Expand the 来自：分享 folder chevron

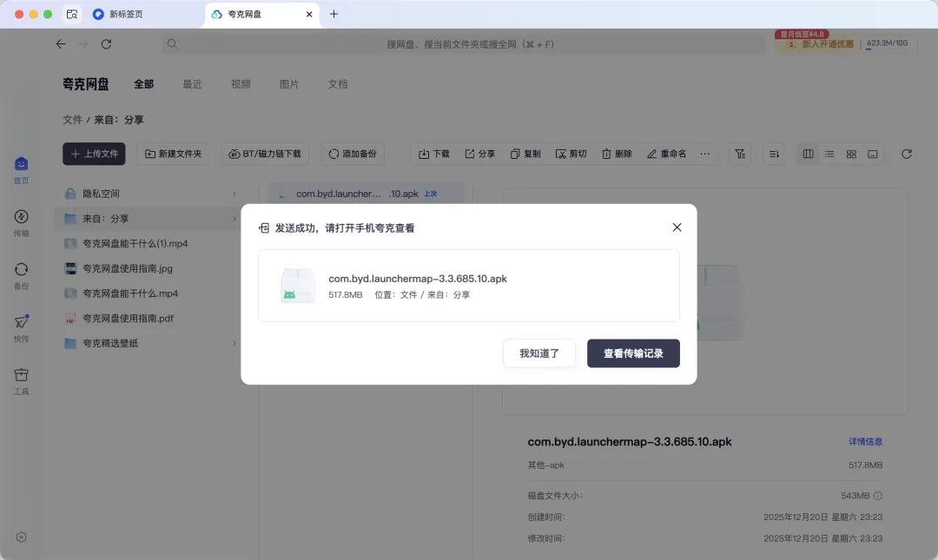(234, 219)
